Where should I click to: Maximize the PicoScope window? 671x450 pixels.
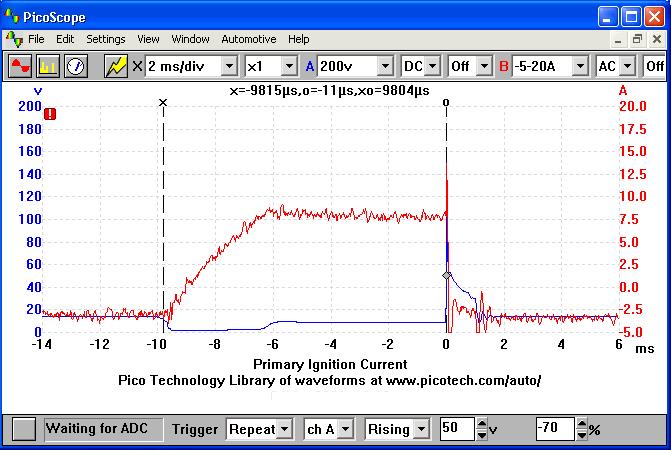tap(631, 17)
